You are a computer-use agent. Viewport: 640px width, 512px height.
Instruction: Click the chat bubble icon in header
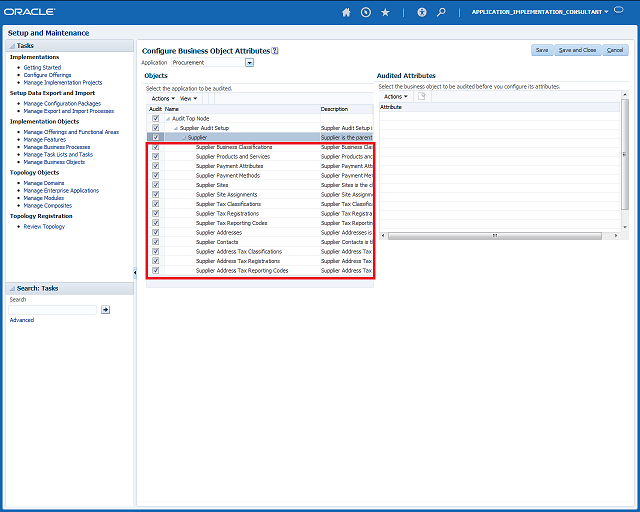click(x=619, y=10)
